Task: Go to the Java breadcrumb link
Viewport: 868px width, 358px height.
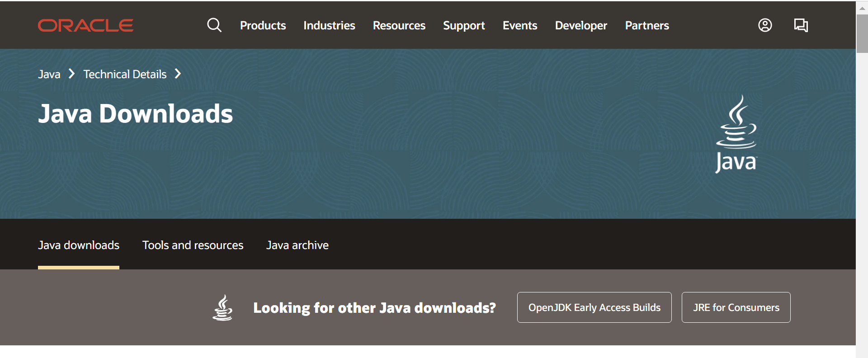Action: click(x=49, y=74)
